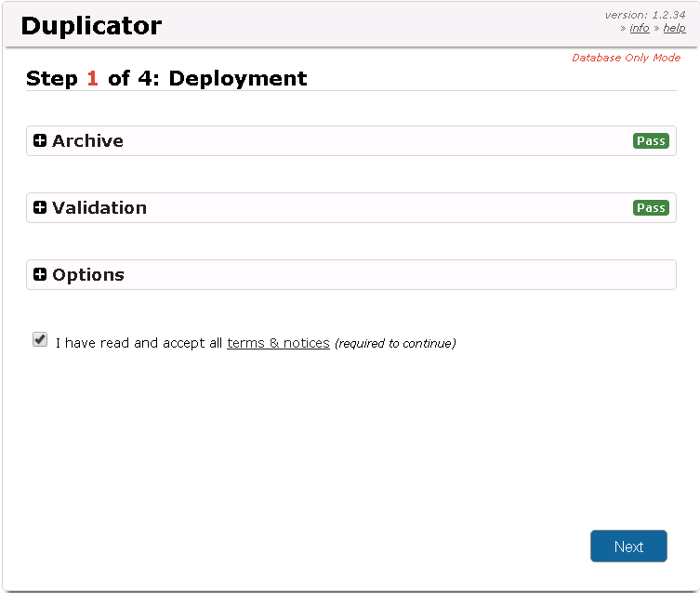Image resolution: width=700 pixels, height=593 pixels.
Task: Click the "I have read and accept all" label
Action: [139, 343]
